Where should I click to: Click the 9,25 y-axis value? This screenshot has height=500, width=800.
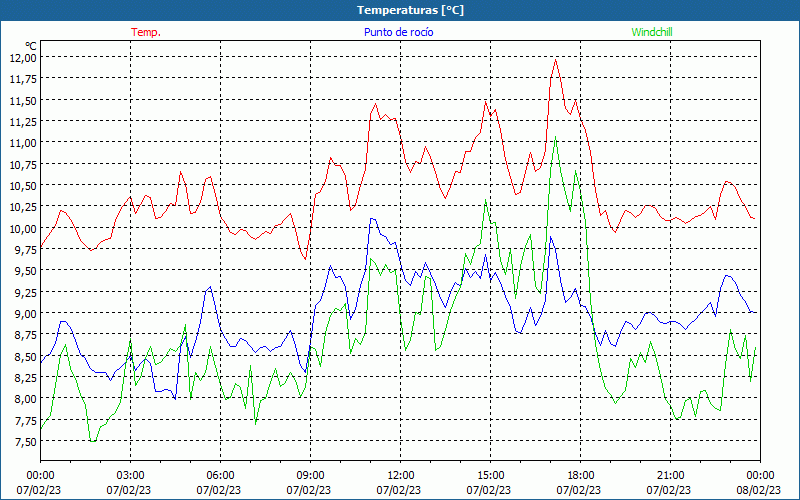tap(26, 292)
